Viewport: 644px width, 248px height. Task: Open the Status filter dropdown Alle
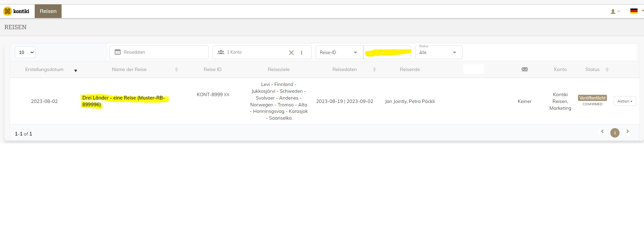point(438,53)
